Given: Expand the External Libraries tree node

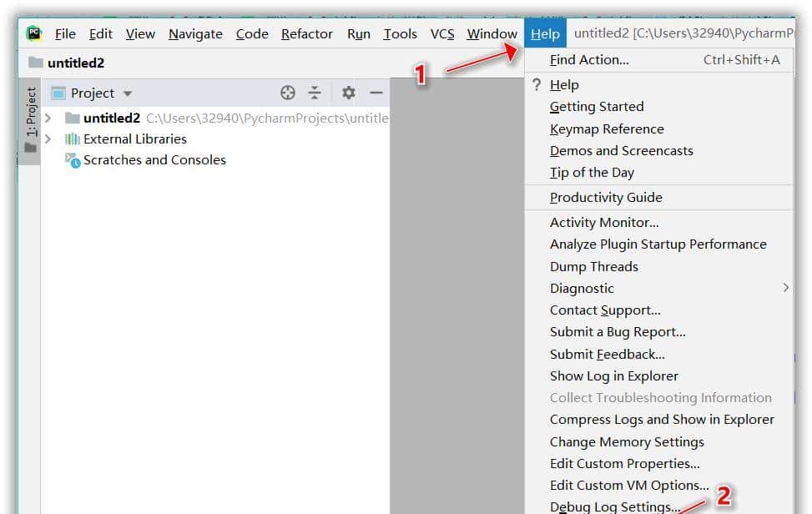Looking at the screenshot, I should (48, 139).
